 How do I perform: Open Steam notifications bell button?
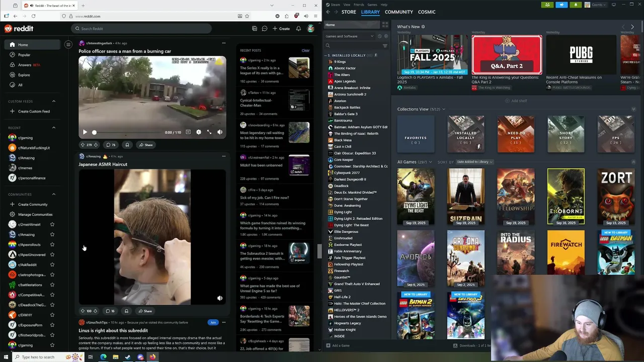click(576, 5)
